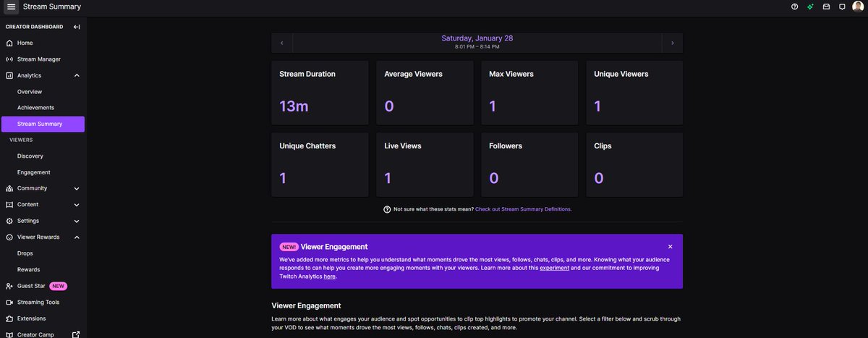Image resolution: width=868 pixels, height=338 pixels.
Task: Click the Analytics chart icon
Action: pyautogui.click(x=9, y=75)
